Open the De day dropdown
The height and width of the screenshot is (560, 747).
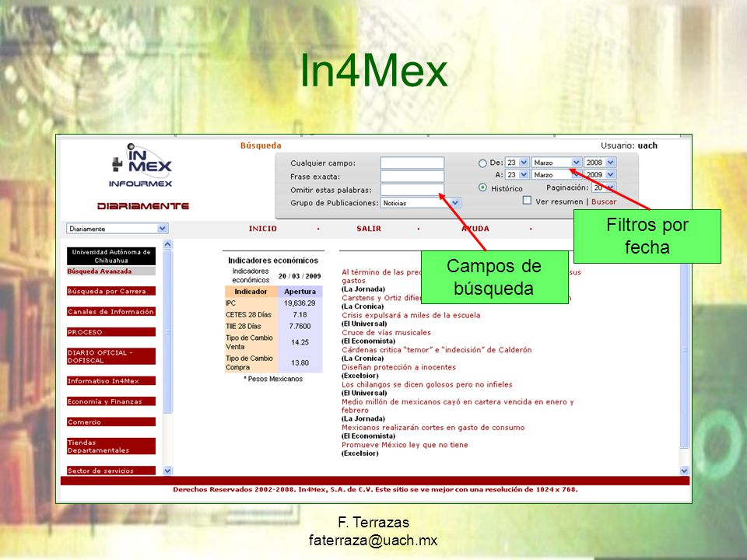517,163
